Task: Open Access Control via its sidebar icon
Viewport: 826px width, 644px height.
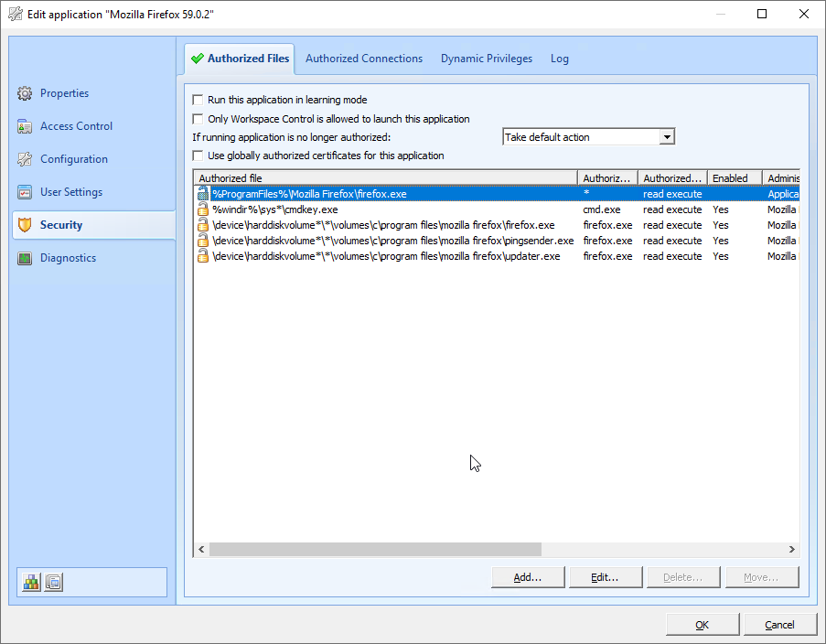Action: pos(25,126)
